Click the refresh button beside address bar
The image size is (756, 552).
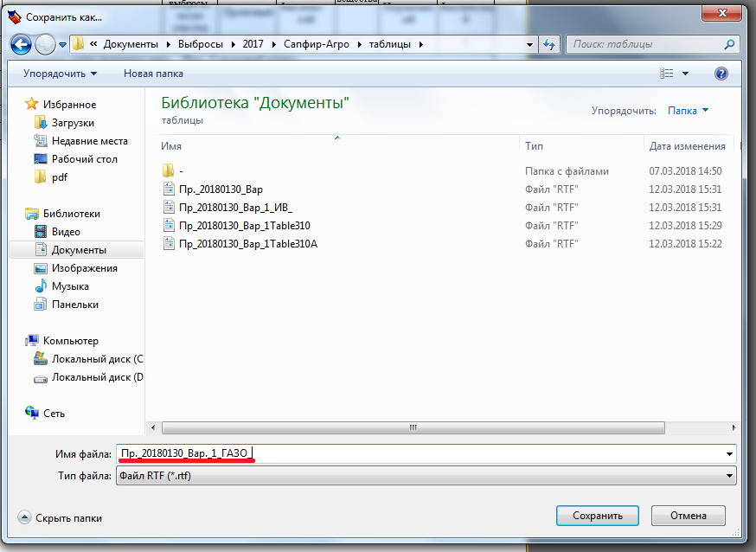click(548, 44)
